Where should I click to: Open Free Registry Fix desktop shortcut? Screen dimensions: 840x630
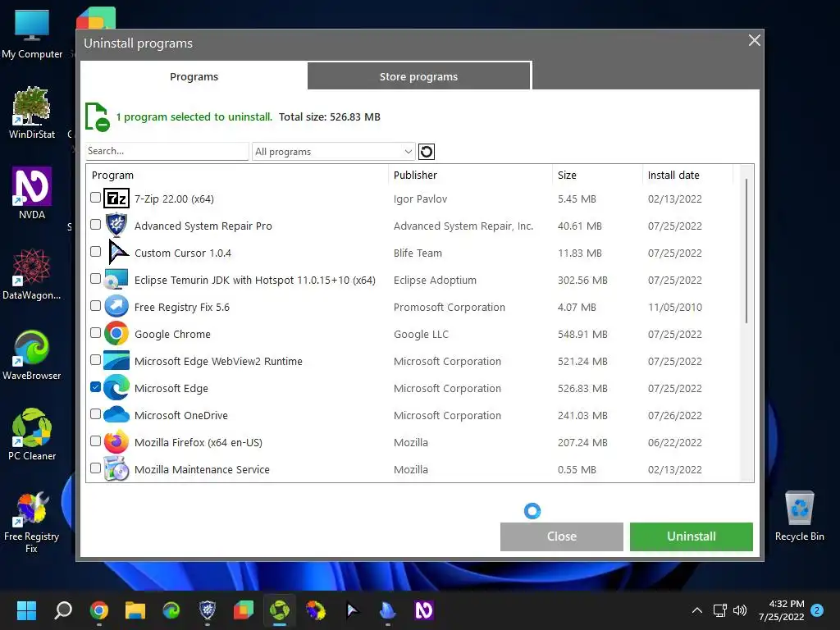[x=32, y=521]
